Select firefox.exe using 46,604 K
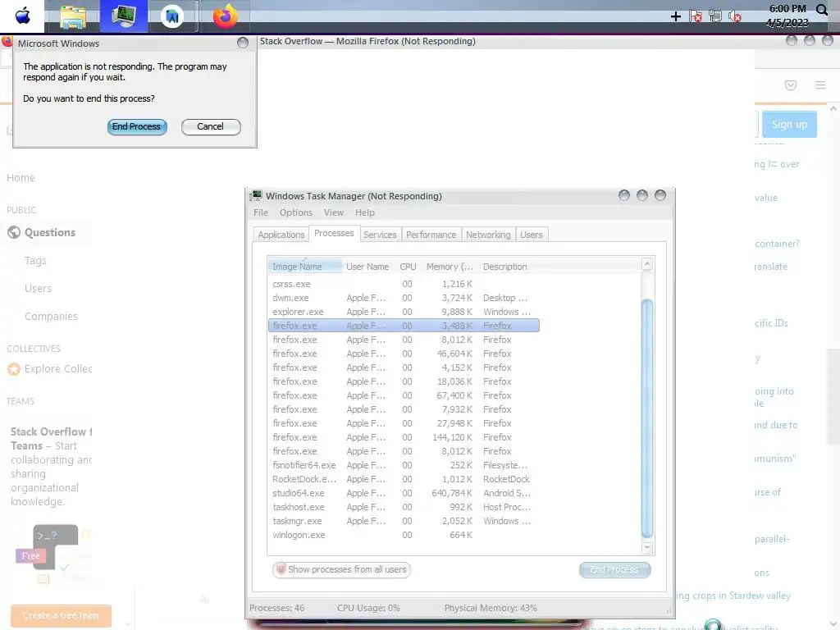This screenshot has height=630, width=840. (x=404, y=354)
